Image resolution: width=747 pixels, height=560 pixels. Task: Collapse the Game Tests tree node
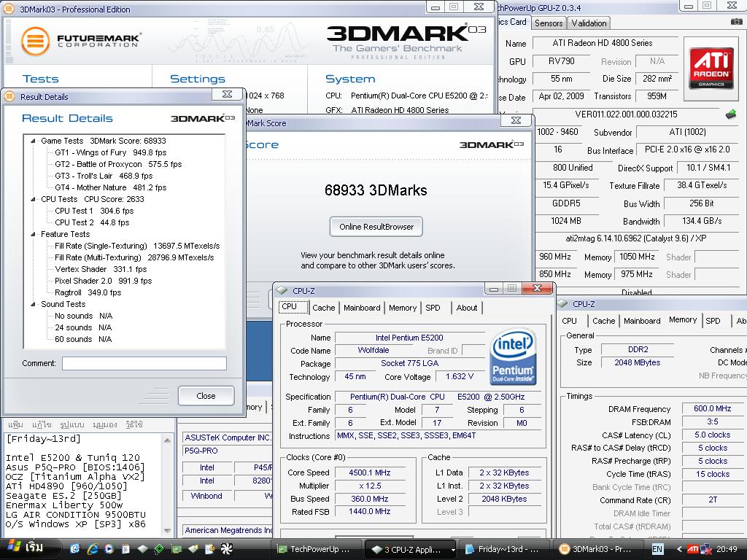pos(33,141)
